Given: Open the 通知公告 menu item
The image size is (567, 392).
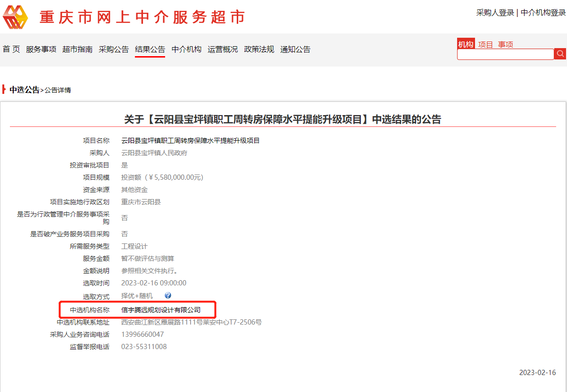Looking at the screenshot, I should tap(295, 49).
